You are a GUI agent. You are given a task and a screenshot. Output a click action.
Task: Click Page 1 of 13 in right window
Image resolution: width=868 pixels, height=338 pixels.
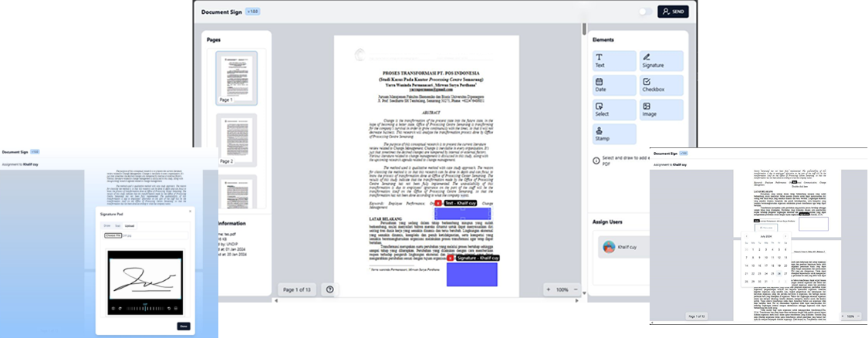tap(697, 316)
